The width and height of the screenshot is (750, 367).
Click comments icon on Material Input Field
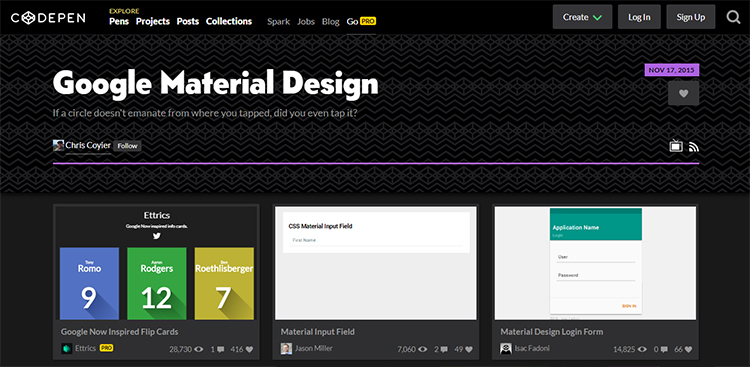click(x=444, y=350)
